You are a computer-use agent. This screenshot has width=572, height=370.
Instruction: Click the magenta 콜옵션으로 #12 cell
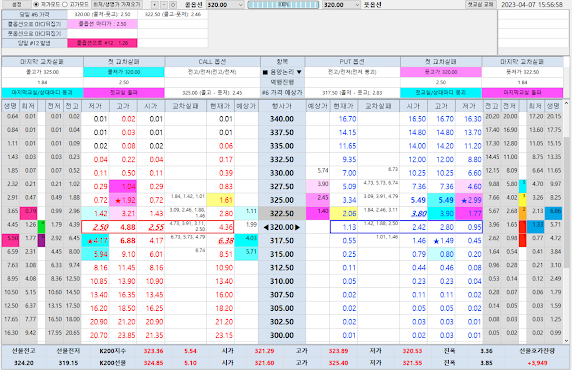point(103,43)
